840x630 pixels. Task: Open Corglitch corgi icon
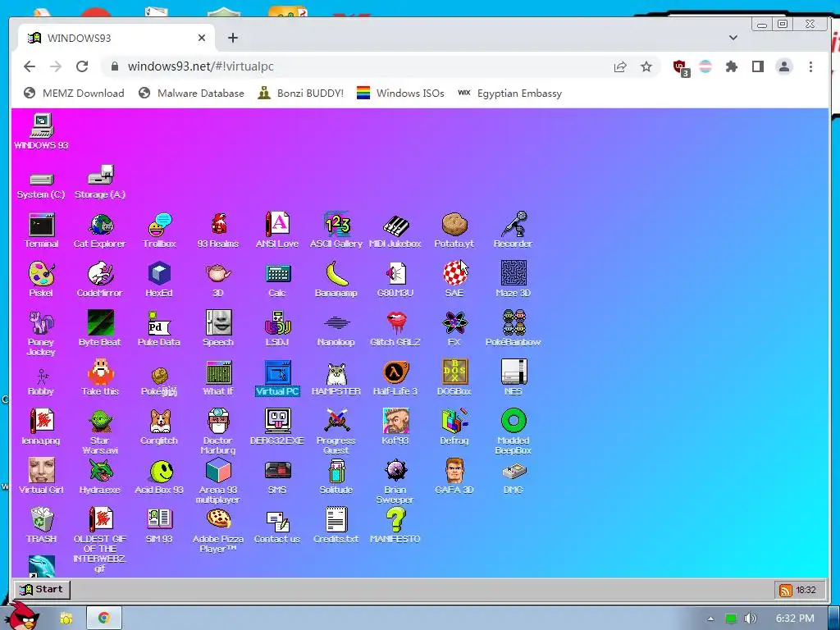tap(159, 427)
